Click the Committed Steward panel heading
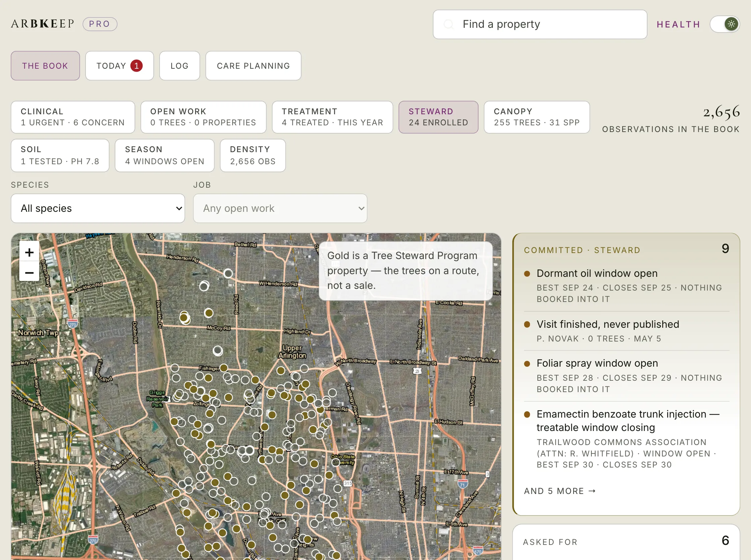The image size is (751, 560). coord(582,250)
